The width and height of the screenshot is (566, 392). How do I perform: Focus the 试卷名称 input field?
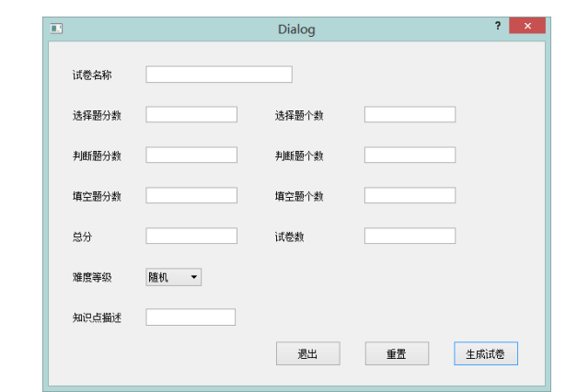pos(218,75)
